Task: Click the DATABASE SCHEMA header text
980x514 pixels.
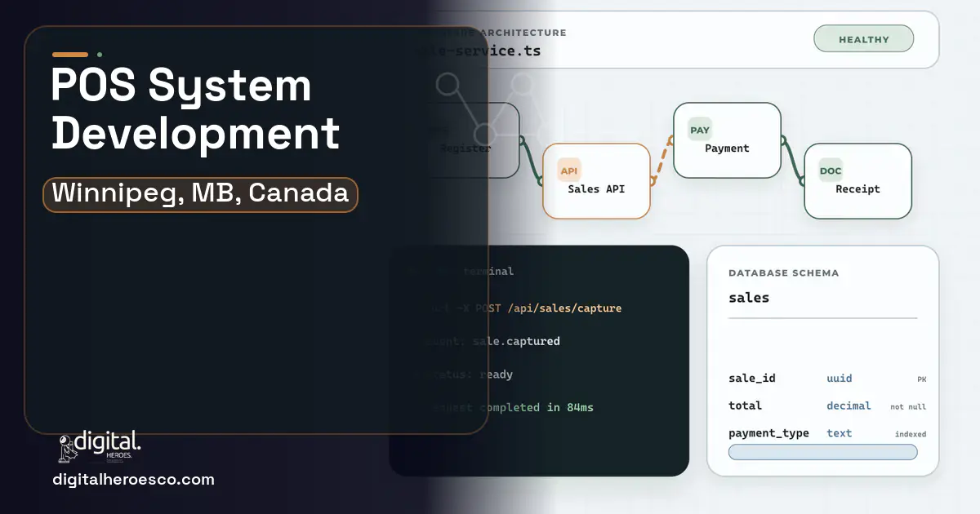Action: coord(783,273)
